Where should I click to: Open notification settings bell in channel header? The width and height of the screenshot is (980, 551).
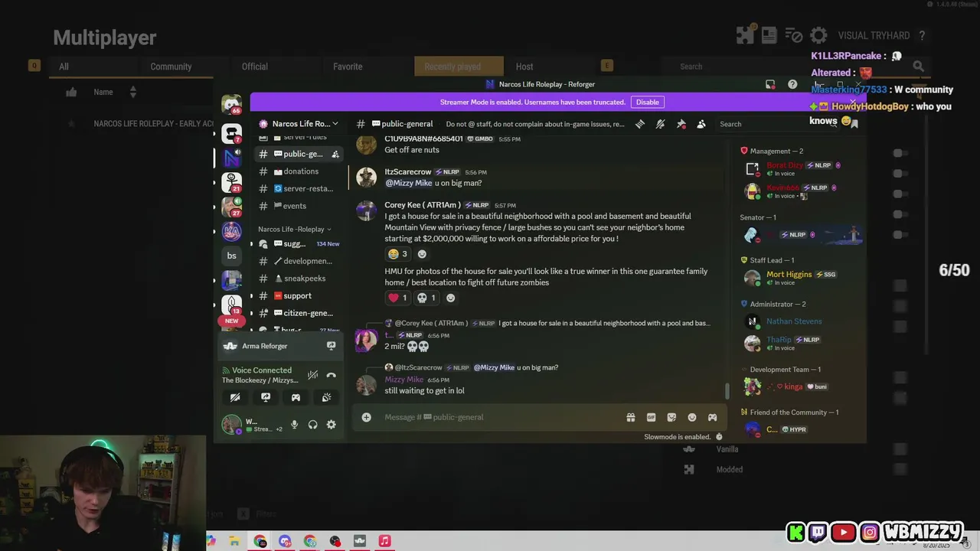click(x=660, y=124)
